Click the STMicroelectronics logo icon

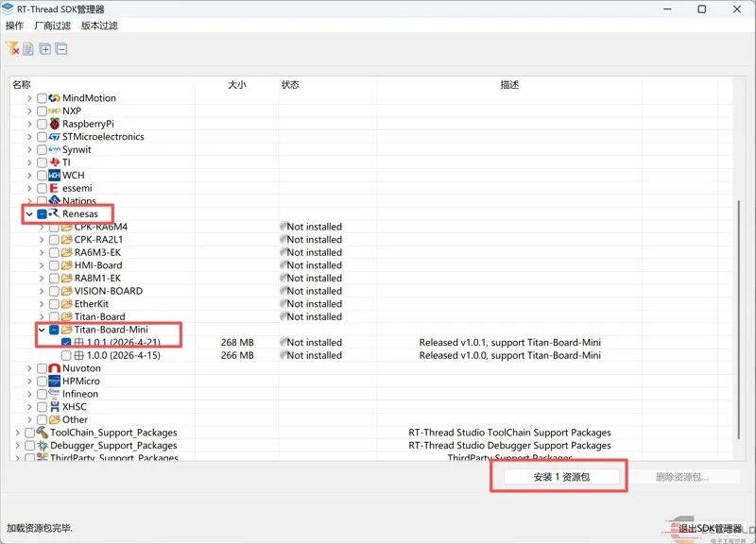55,137
